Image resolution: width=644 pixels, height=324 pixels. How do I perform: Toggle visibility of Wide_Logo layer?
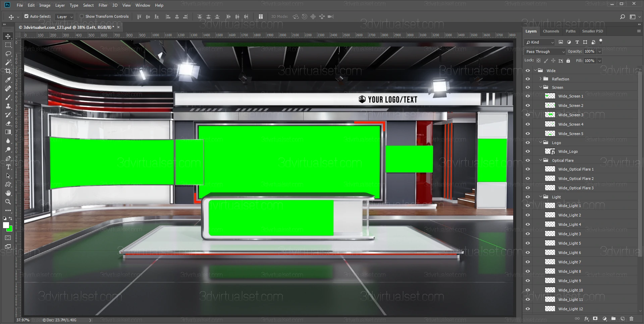tap(528, 151)
